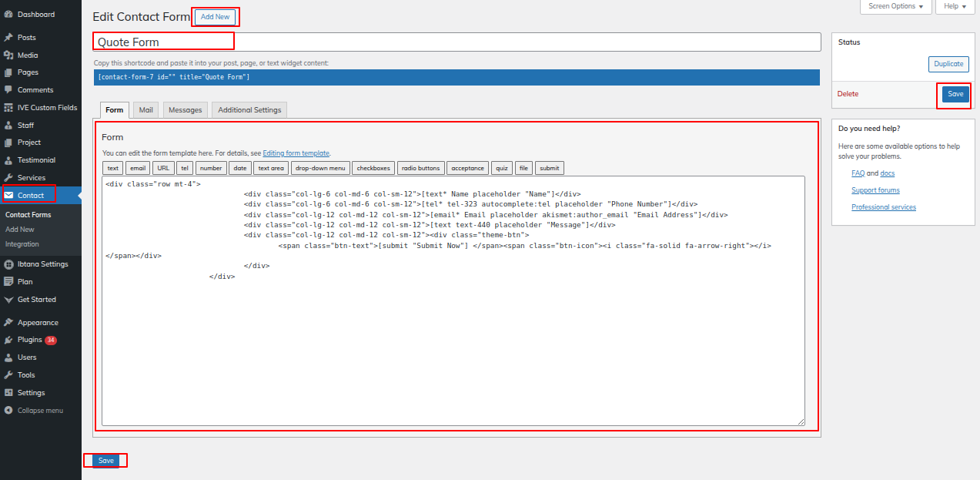Click the Contact envelope icon
The height and width of the screenshot is (480, 980).
[8, 195]
